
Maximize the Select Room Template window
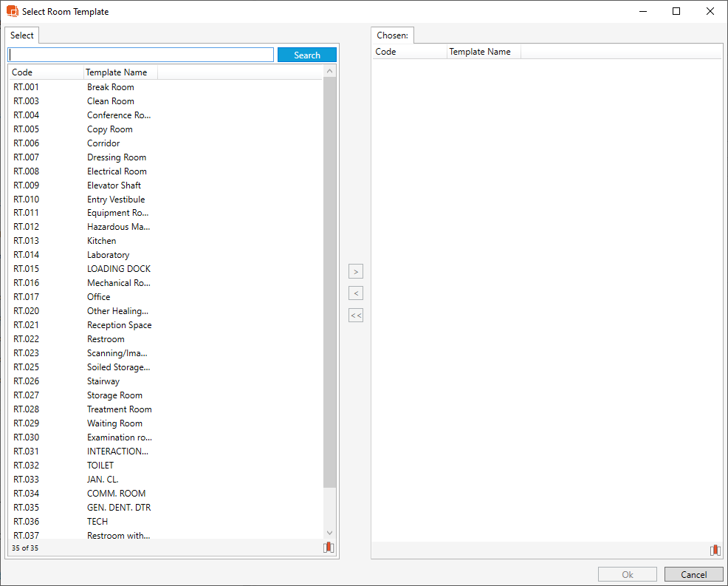point(676,12)
